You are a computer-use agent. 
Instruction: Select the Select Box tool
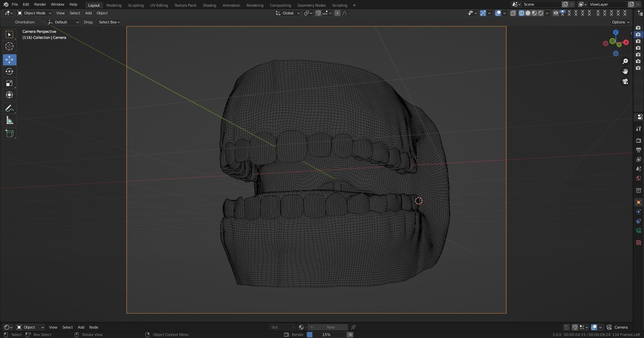pos(9,35)
